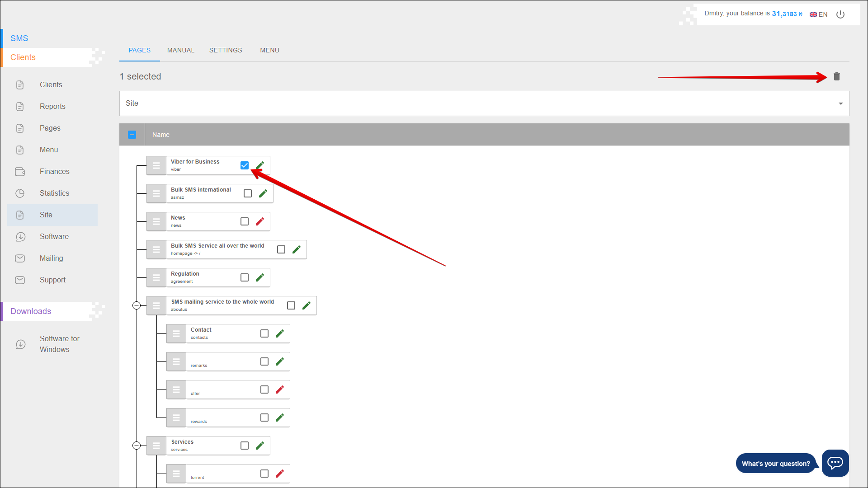The width and height of the screenshot is (868, 488).
Task: Click the drag handle of Regulation page
Action: click(156, 277)
